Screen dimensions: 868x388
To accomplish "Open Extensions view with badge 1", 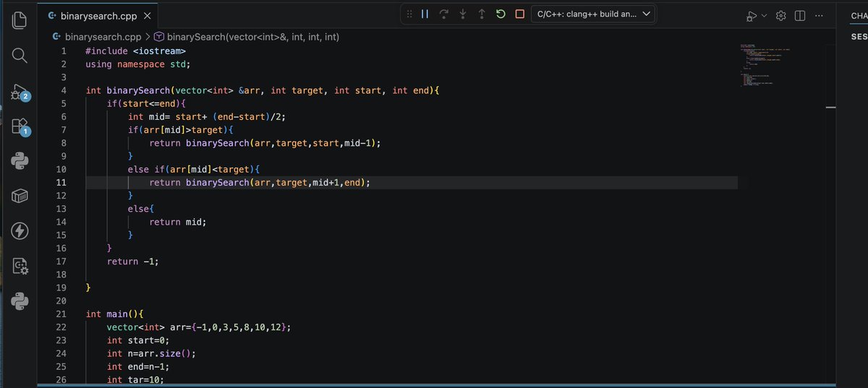I will tap(20, 127).
